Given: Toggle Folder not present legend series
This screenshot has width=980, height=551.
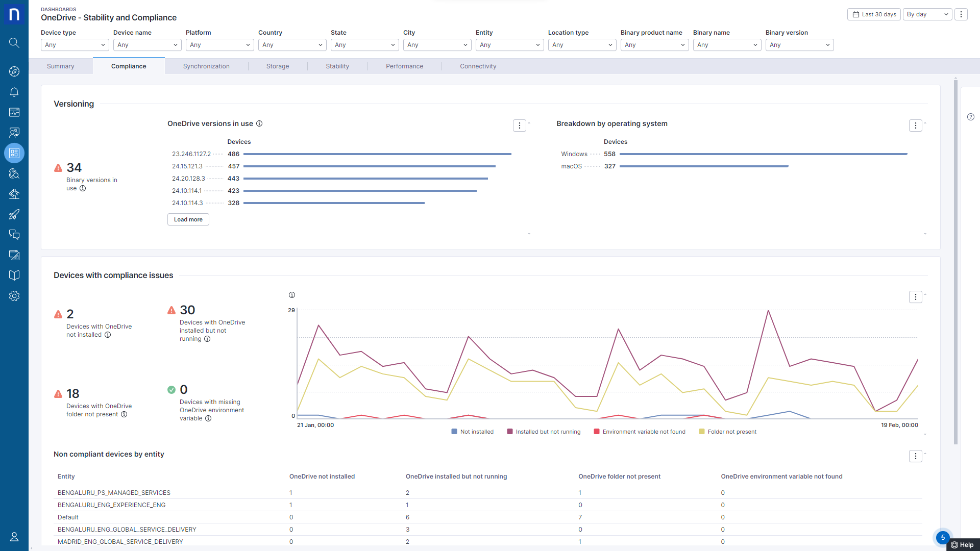Looking at the screenshot, I should click(728, 432).
